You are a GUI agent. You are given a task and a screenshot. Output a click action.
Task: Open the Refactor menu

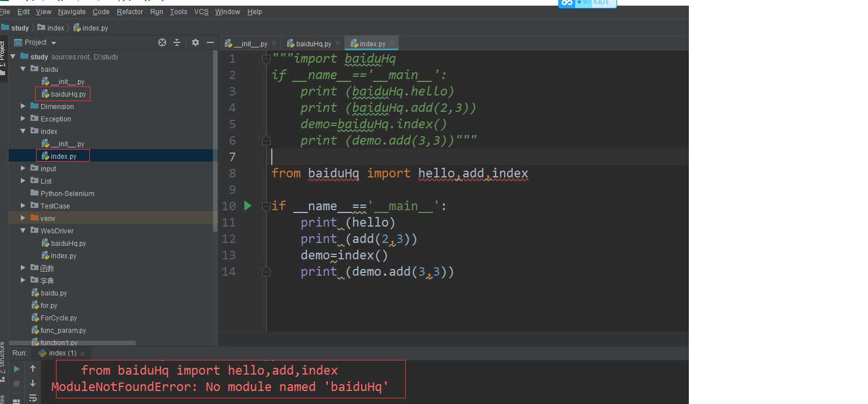[131, 11]
